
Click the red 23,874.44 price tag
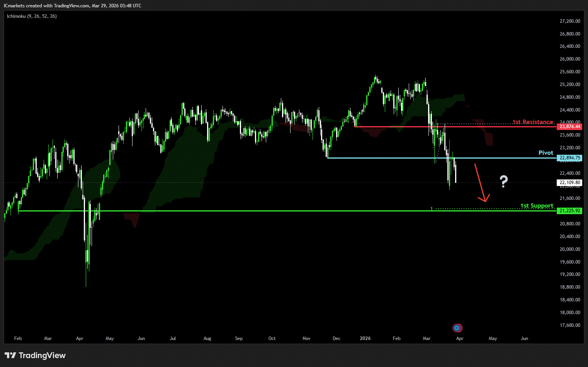(569, 127)
